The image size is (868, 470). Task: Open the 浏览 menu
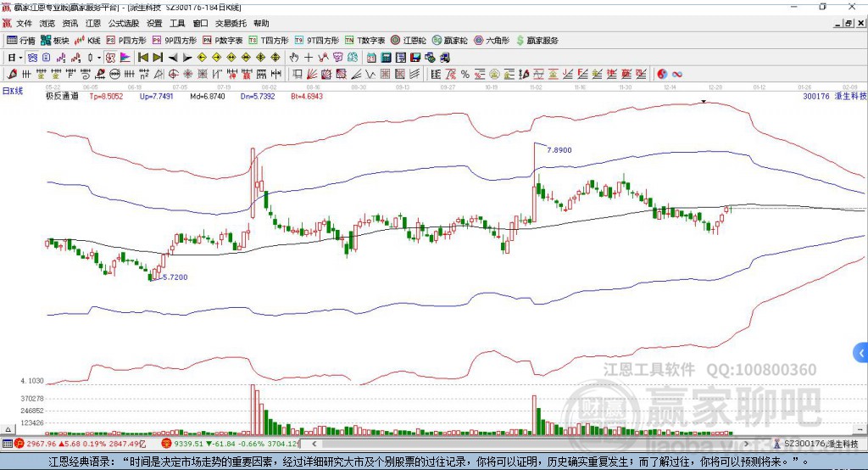tap(47, 23)
